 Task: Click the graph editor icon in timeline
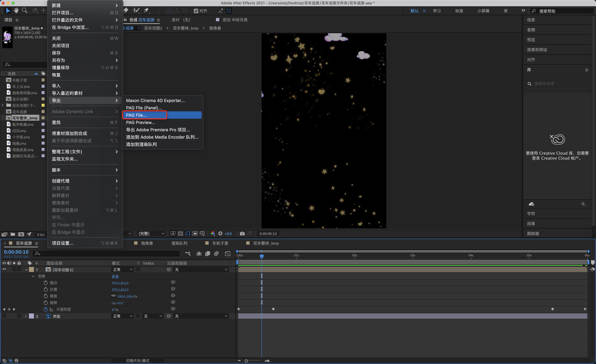pos(227,253)
